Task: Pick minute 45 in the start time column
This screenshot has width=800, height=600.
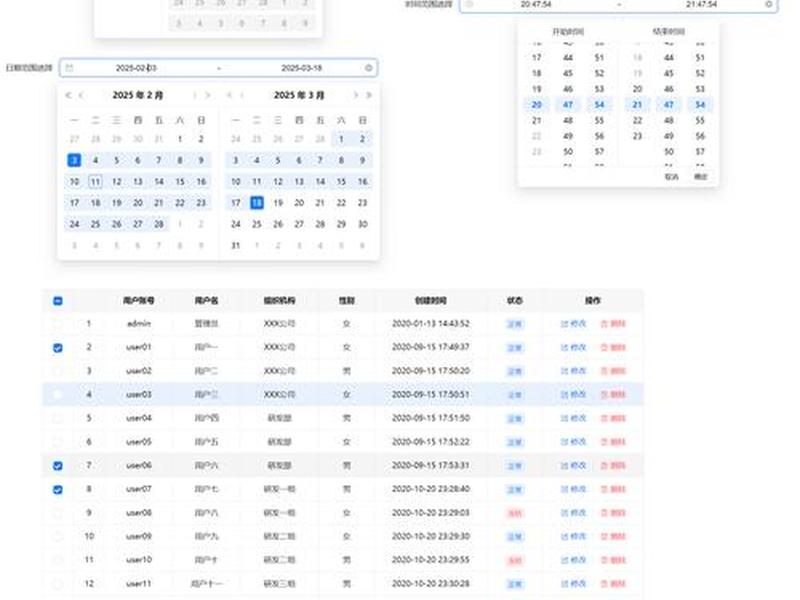Action: tap(568, 73)
